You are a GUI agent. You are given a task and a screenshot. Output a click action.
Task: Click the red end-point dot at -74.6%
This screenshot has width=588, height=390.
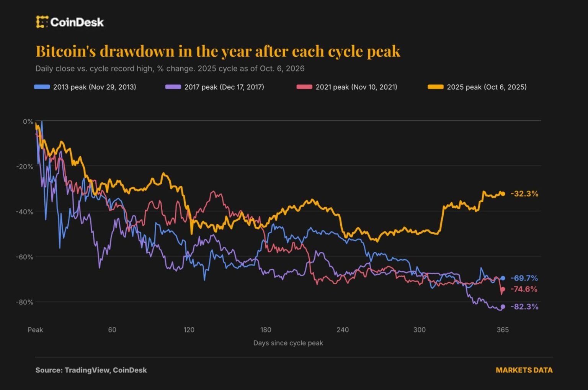(503, 289)
